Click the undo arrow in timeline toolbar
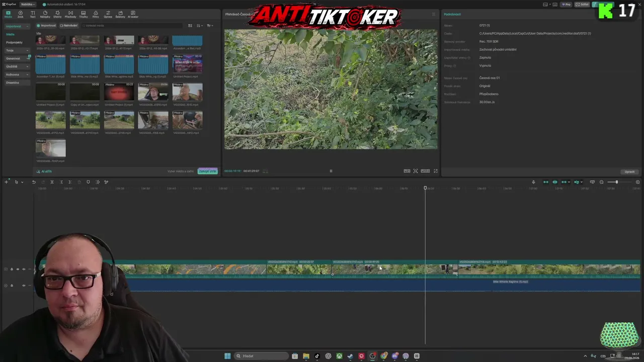Viewport: 644px width, 362px height. click(34, 182)
